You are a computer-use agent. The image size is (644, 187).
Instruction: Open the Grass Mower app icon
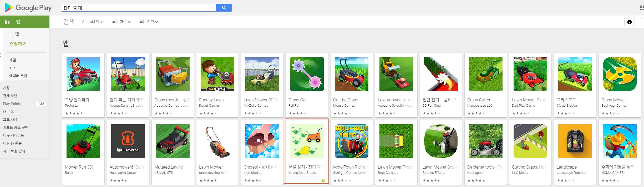620,74
